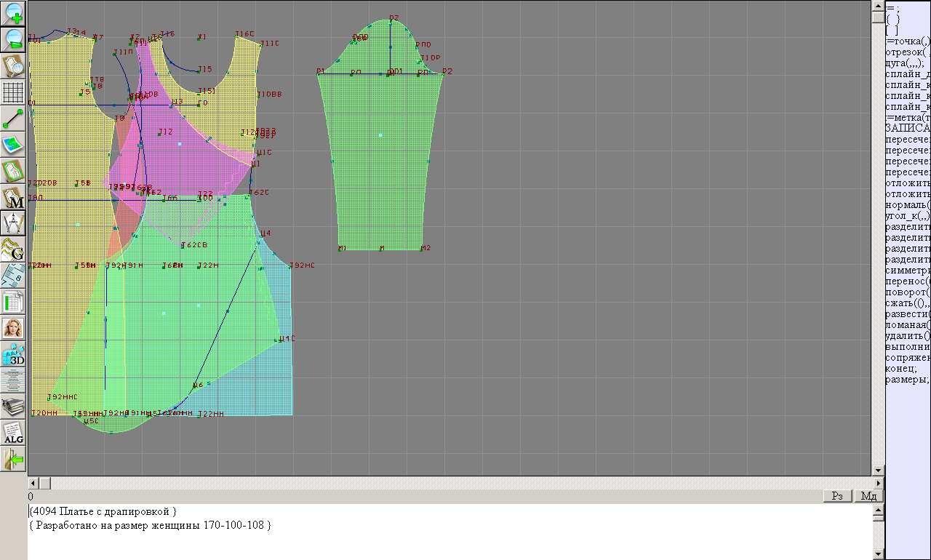Viewport: 931px width, 560px height.
Task: Select the line segment tool with green endpoints
Action: click(x=14, y=119)
